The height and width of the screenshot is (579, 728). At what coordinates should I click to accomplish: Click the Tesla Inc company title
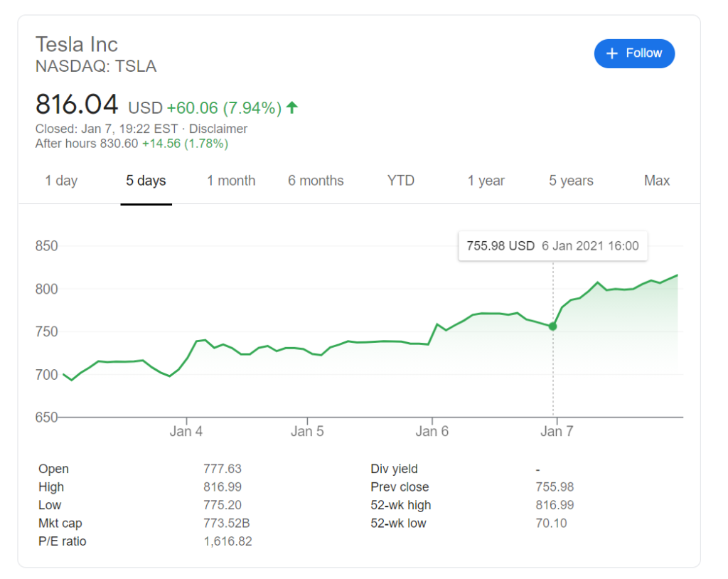[77, 44]
